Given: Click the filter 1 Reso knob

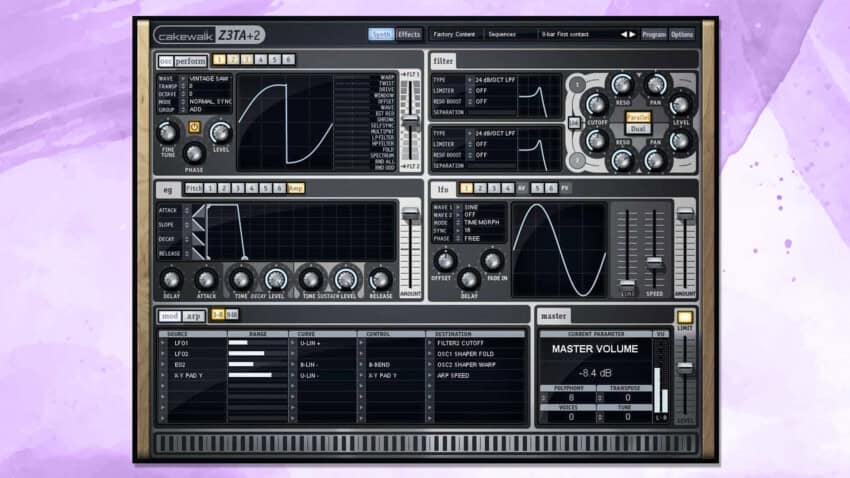Looking at the screenshot, I should 622,85.
